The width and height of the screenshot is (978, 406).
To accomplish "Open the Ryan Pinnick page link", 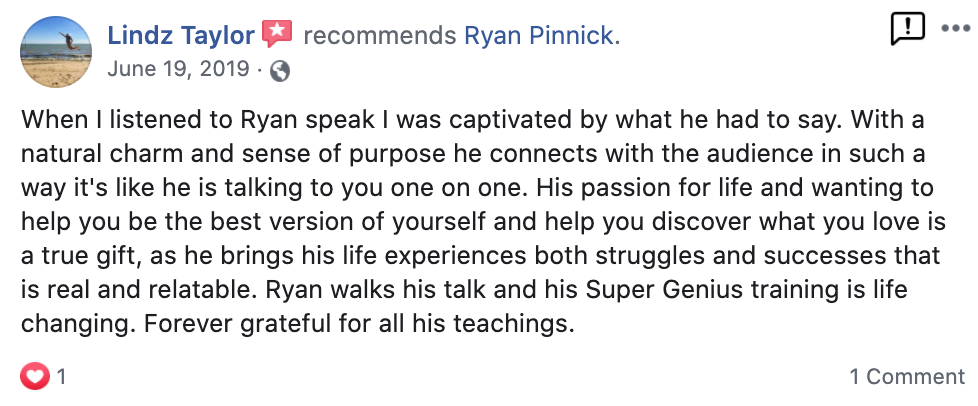I will [x=542, y=36].
